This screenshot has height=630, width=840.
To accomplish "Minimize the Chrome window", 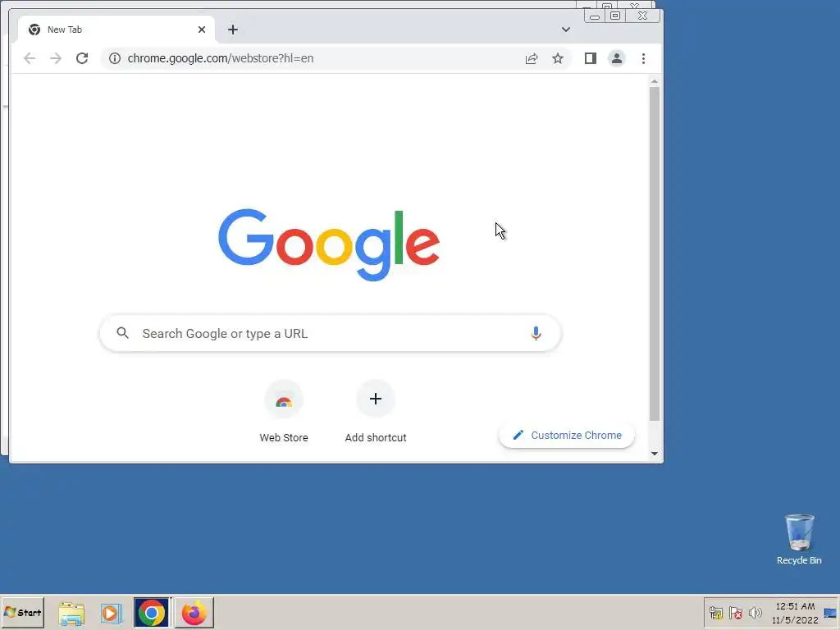I will coord(595,16).
